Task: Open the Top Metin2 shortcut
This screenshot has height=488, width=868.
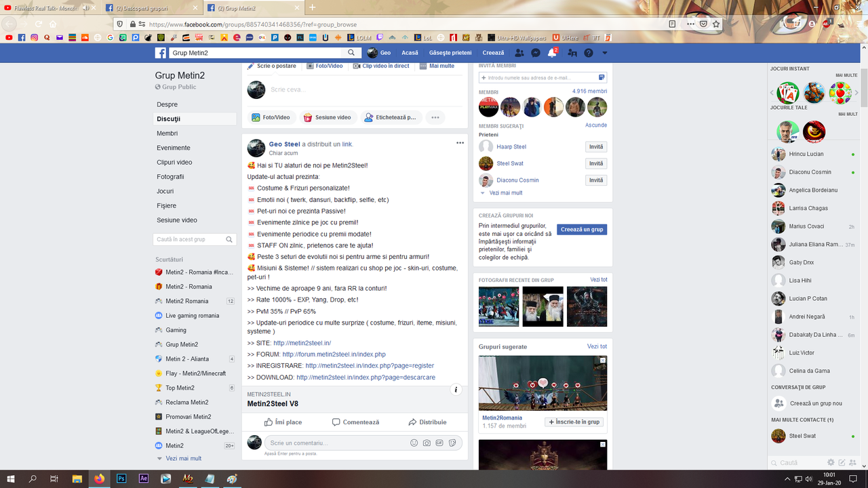Action: [180, 388]
